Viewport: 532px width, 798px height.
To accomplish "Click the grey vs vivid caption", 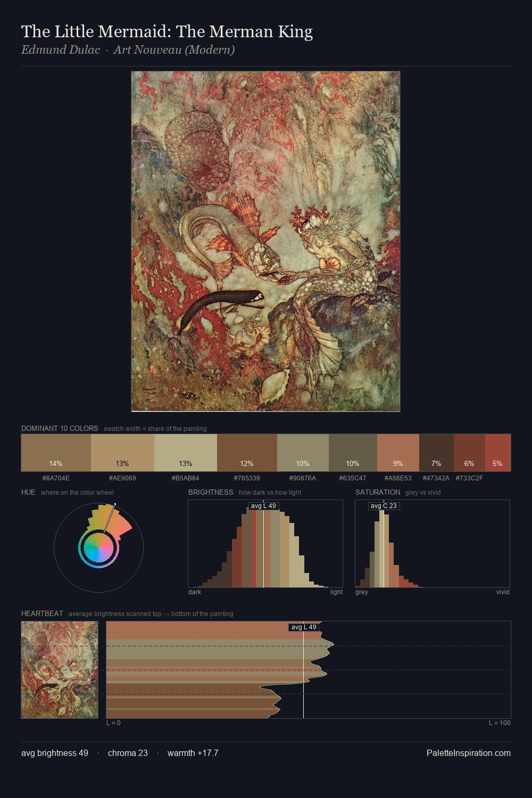I will point(423,493).
